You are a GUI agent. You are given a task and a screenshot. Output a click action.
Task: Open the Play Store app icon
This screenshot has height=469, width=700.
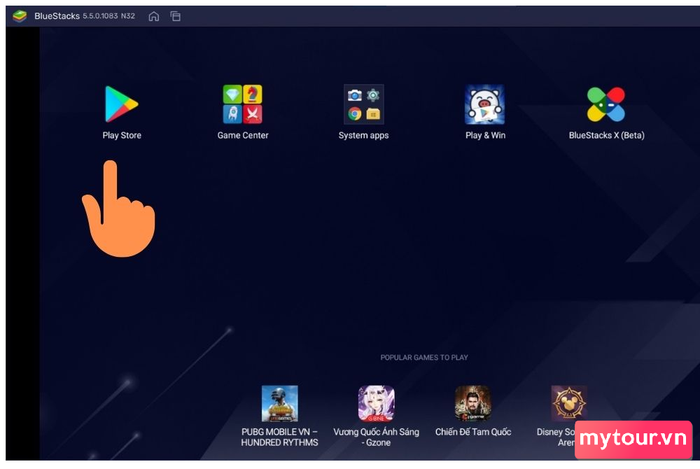(121, 103)
